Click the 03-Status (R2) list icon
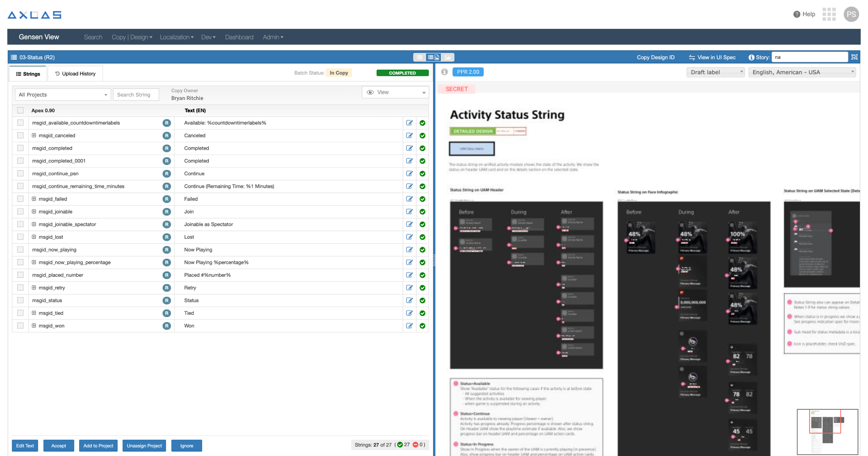The image size is (868, 456). coord(14,57)
